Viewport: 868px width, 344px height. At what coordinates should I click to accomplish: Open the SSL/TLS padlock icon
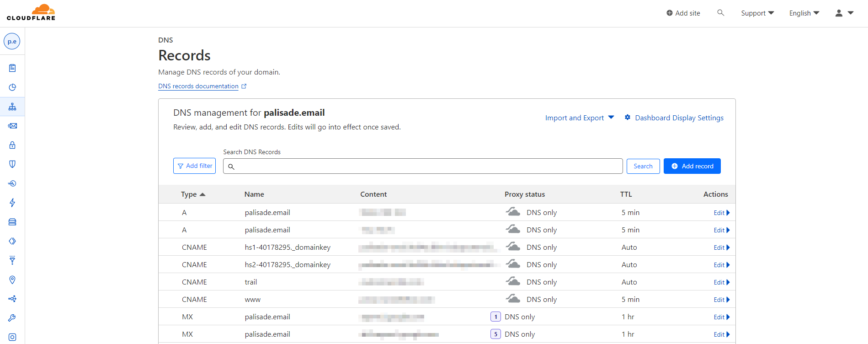12,145
